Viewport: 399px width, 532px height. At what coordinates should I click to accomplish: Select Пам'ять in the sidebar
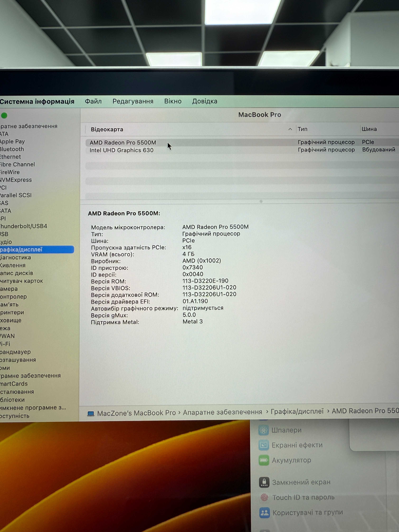[9, 305]
